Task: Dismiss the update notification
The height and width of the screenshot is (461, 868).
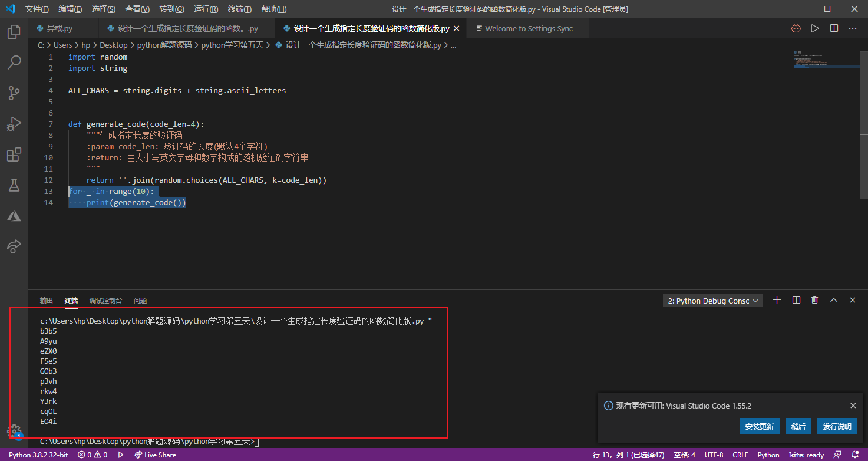Action: point(853,406)
